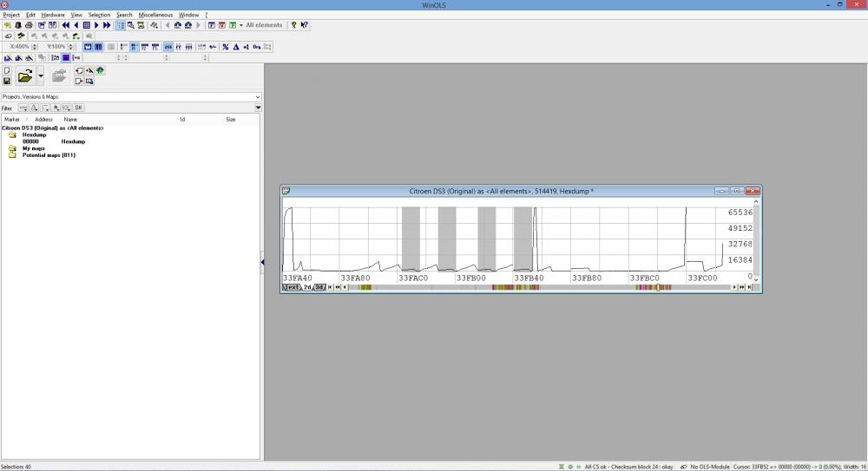Jump backward with the double left arrow icon
This screenshot has width=868, height=471.
[65, 25]
